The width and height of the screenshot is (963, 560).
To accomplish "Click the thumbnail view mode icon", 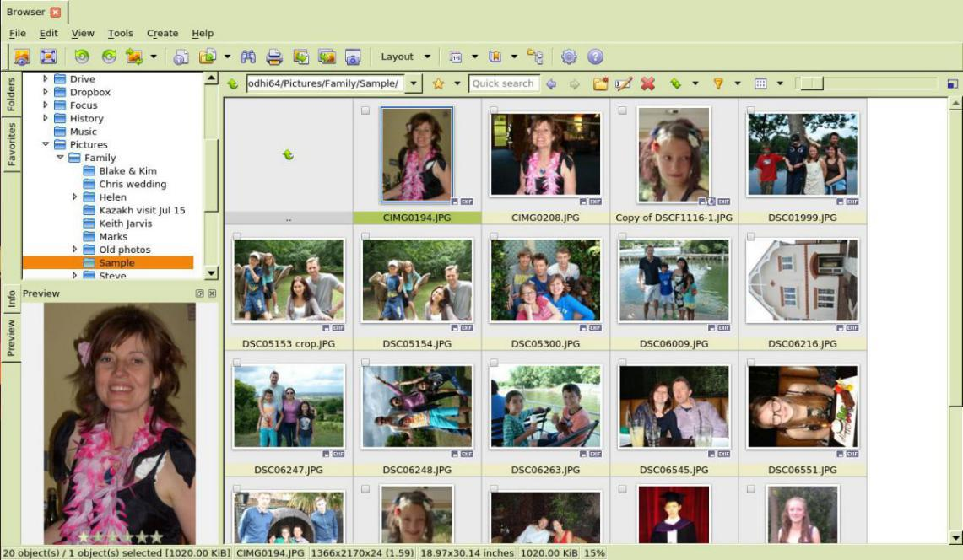I will click(x=760, y=83).
